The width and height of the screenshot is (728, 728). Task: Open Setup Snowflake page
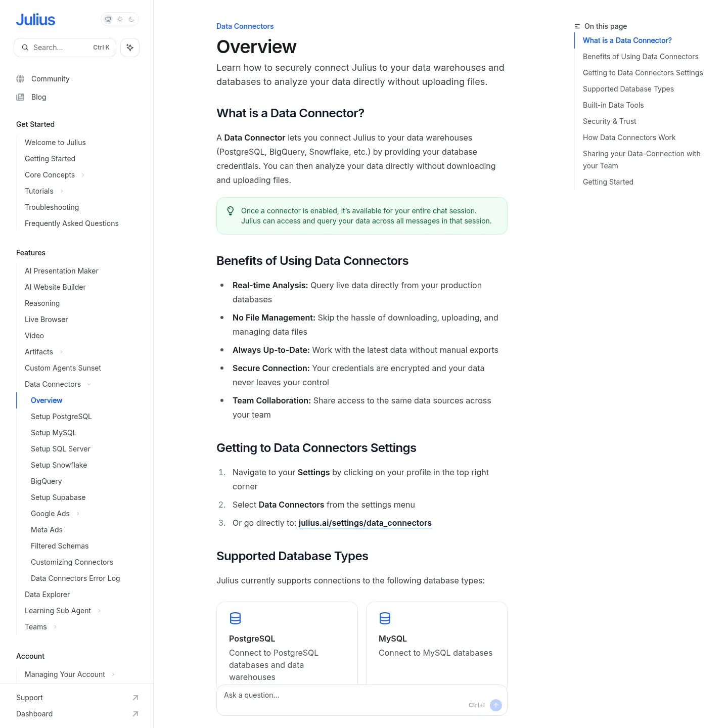click(59, 465)
